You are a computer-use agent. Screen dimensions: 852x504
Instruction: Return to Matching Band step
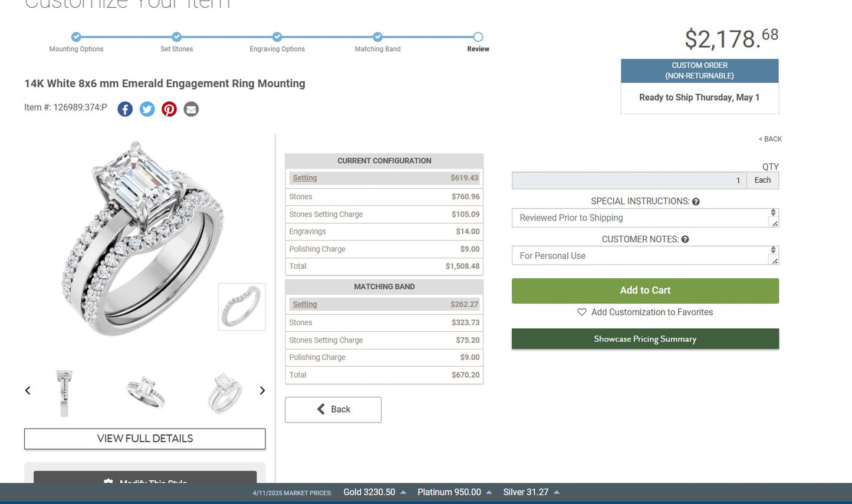click(x=377, y=37)
